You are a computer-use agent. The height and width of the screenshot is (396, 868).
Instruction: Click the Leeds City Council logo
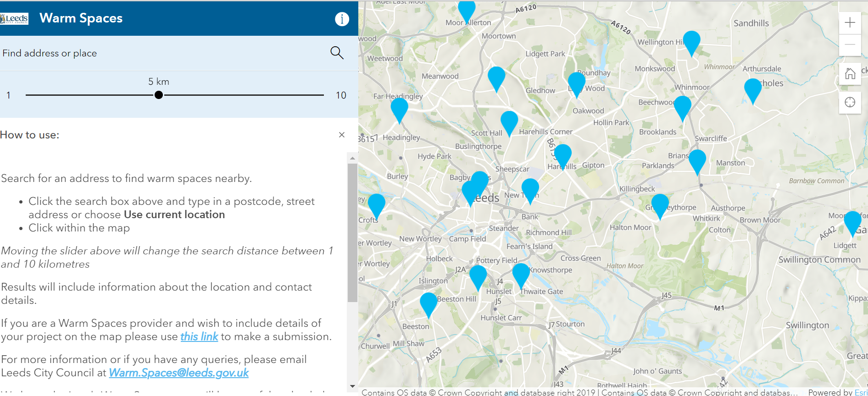[15, 19]
